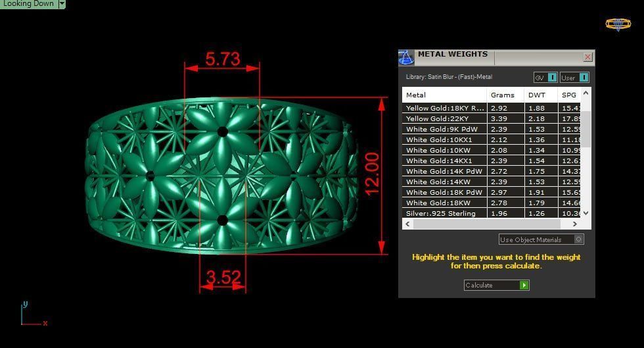Select the White Gold:14KW row
The image size is (644, 348).
point(492,182)
